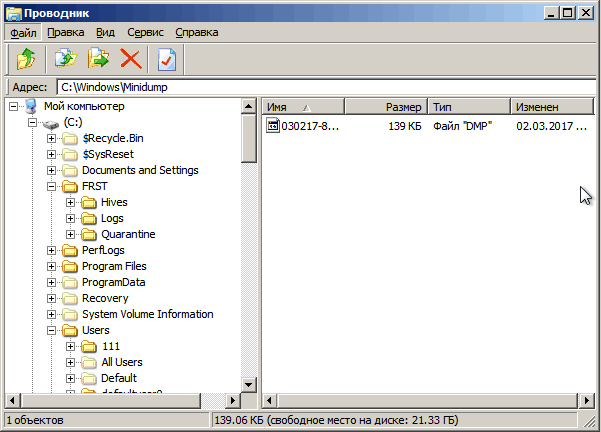This screenshot has height=432, width=601.
Task: Click the 1 объектов status text
Action: (x=35, y=420)
